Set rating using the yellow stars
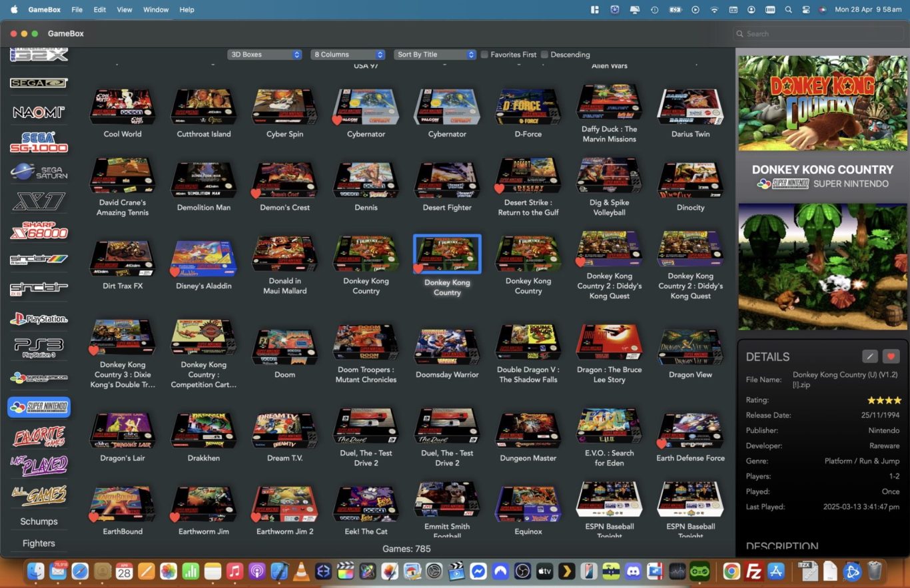 [883, 400]
